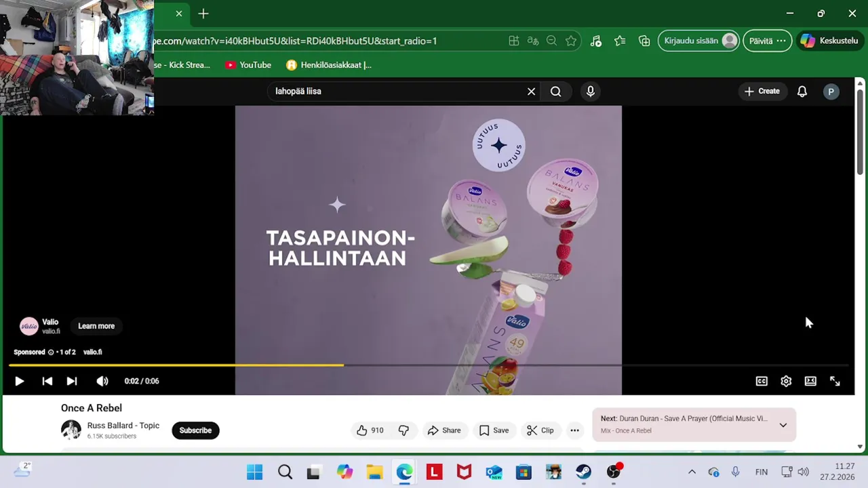This screenshot has height=488, width=868.
Task: Clear the YouTube search text
Action: [x=532, y=91]
